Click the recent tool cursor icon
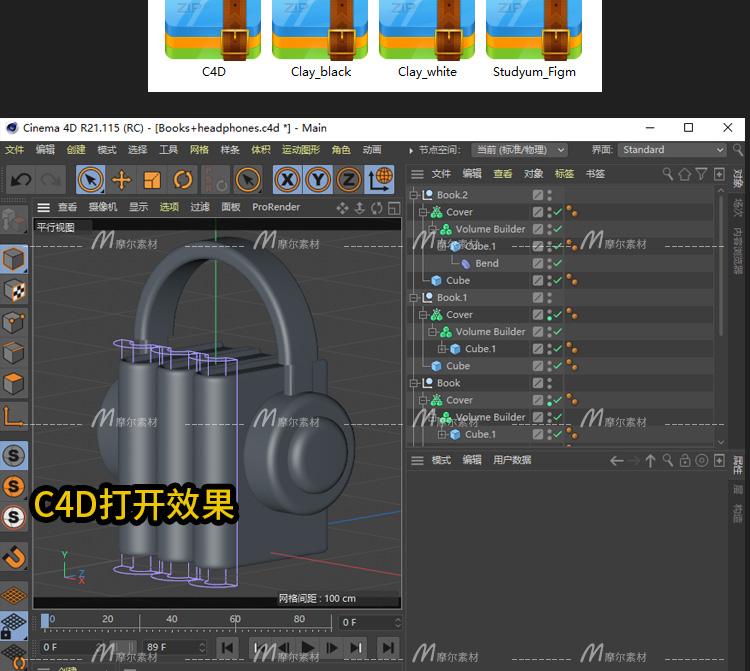750x671 pixels. 248,180
